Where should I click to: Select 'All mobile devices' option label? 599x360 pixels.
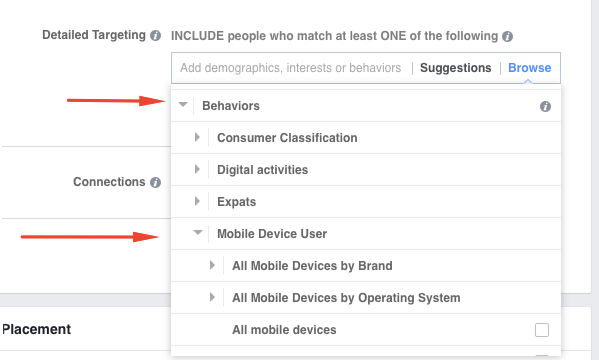pyautogui.click(x=284, y=330)
